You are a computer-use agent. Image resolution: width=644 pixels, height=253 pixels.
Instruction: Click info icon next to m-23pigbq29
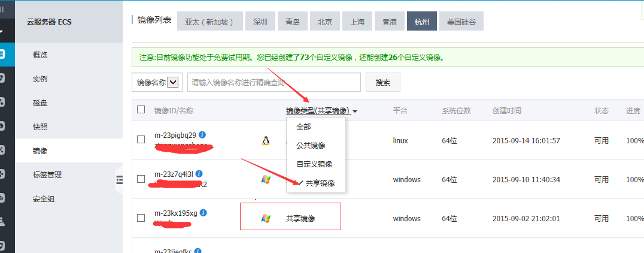pos(202,134)
